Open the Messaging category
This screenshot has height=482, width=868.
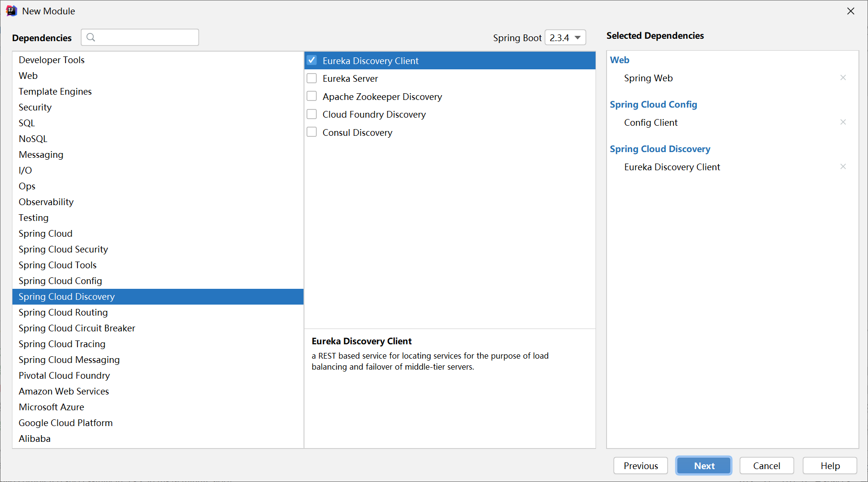click(x=158, y=154)
